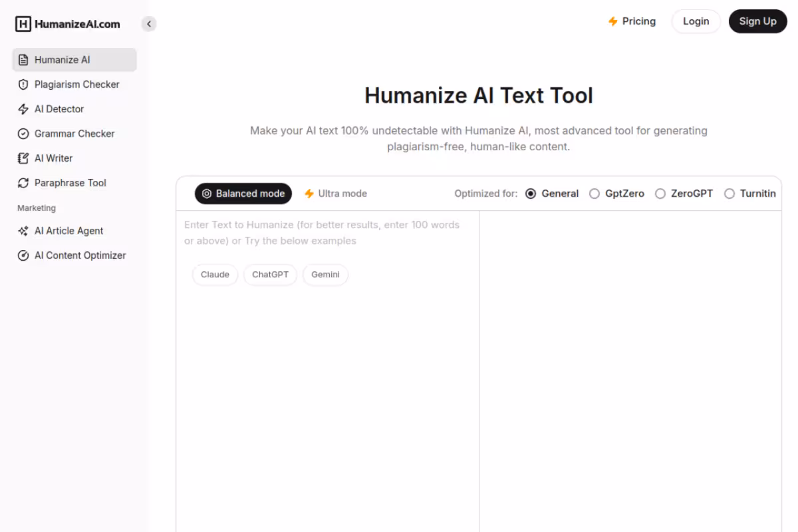Click the AI Content Optimizer gauge icon
Viewport: 798px width, 532px height.
[23, 255]
